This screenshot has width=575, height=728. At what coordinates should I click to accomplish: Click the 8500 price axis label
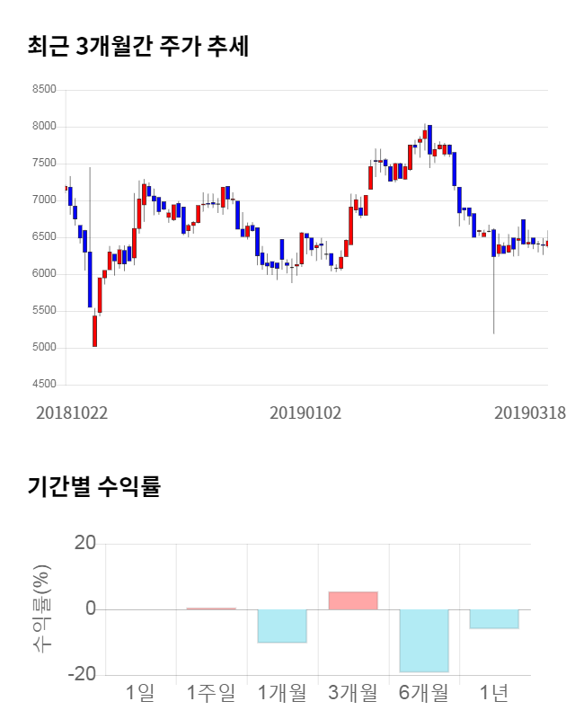pyautogui.click(x=43, y=90)
